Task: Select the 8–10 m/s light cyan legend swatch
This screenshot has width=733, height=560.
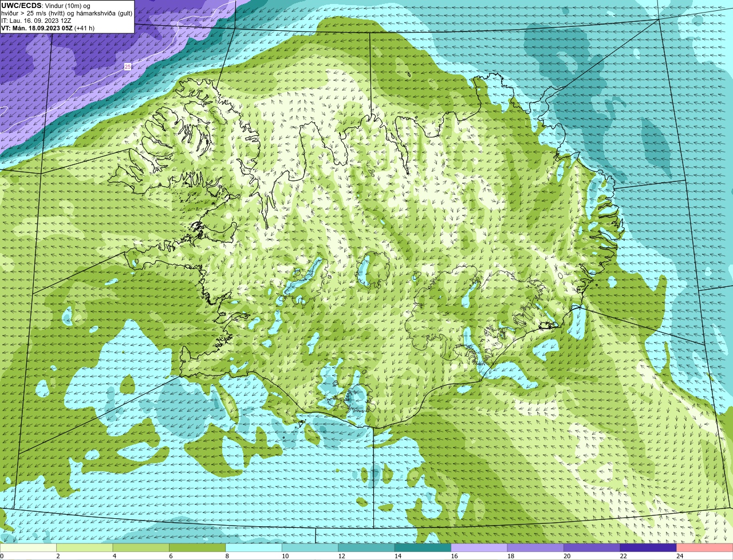Action: pyautogui.click(x=254, y=548)
